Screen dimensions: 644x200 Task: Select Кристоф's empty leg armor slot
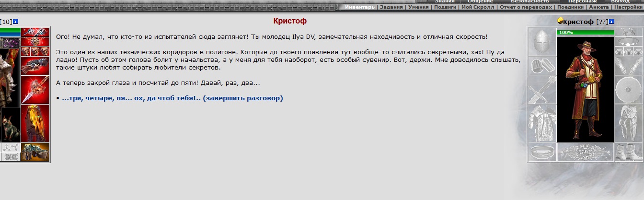pyautogui.click(x=629, y=123)
